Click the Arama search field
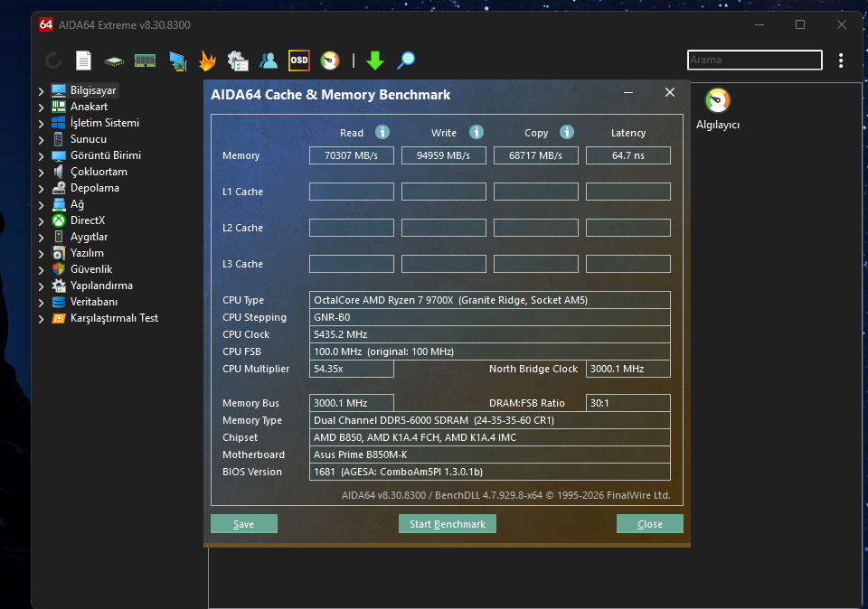 [754, 60]
